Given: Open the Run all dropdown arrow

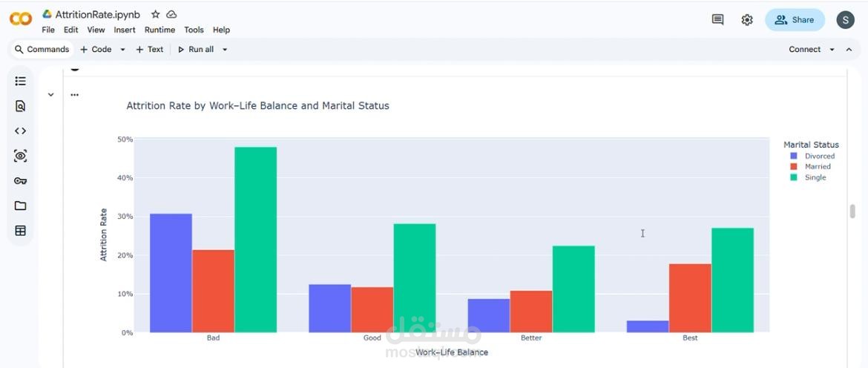Looking at the screenshot, I should coord(225,49).
